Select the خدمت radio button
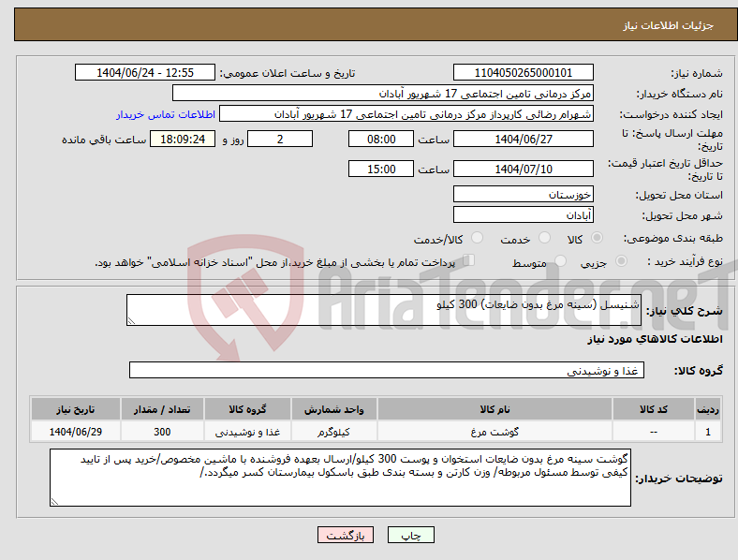 click(544, 238)
